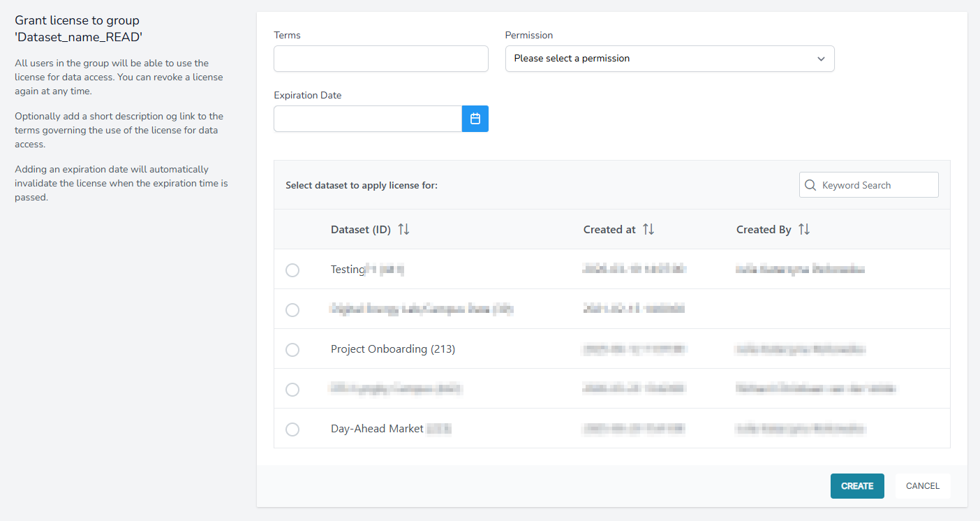Open the expiration date calendar picker

[475, 119]
